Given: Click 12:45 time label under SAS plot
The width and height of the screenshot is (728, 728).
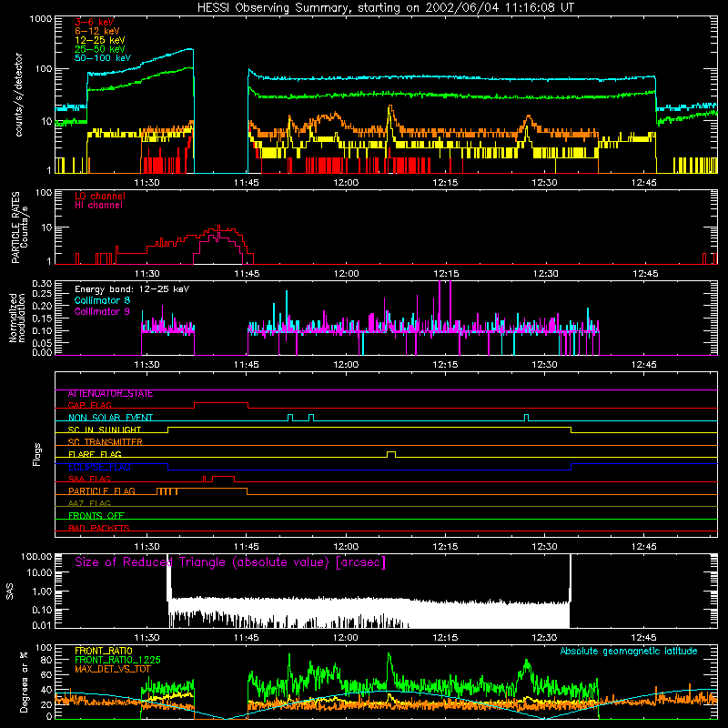Looking at the screenshot, I should coord(644,638).
